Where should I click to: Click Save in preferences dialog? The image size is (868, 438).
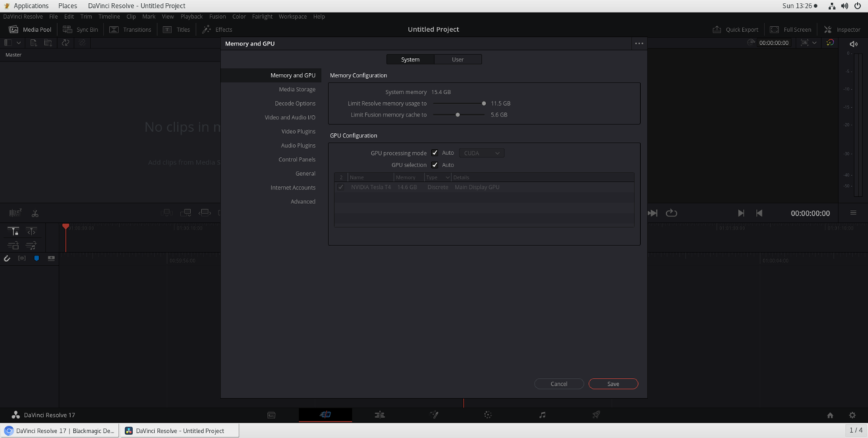[x=613, y=384]
